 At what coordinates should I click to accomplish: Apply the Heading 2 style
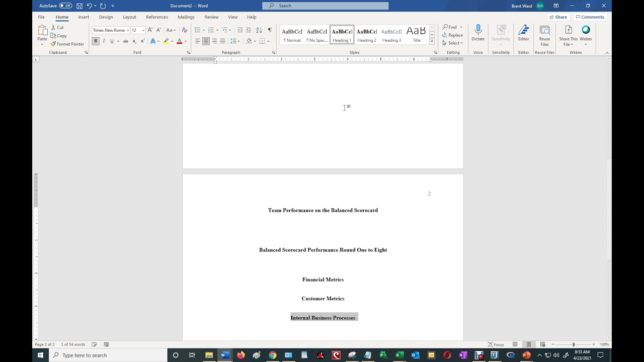click(x=367, y=35)
